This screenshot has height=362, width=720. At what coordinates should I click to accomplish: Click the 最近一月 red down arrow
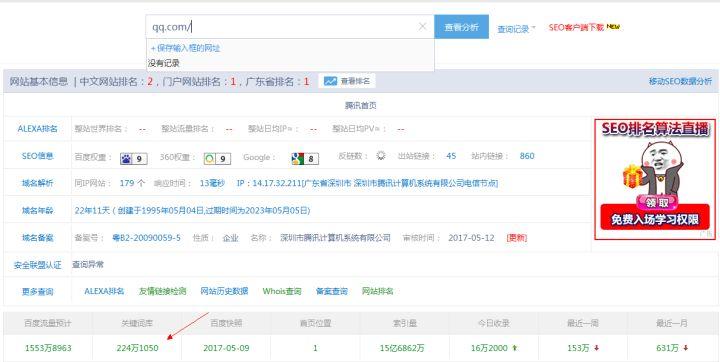686,348
